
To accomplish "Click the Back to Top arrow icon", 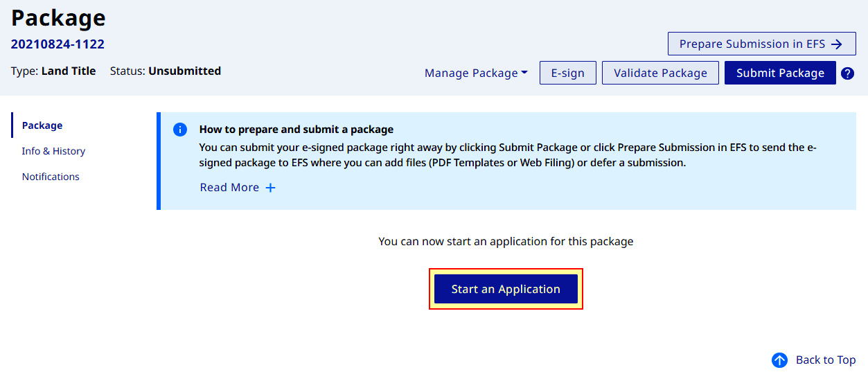I will tap(779, 360).
